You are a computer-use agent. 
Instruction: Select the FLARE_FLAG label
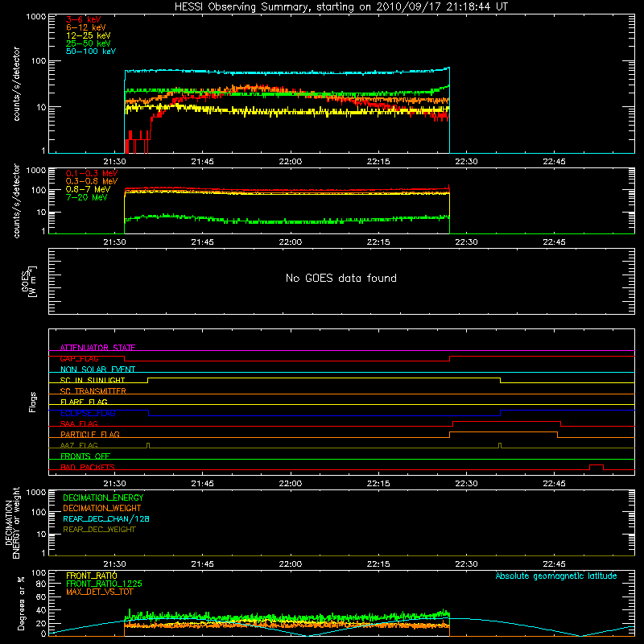pos(84,402)
